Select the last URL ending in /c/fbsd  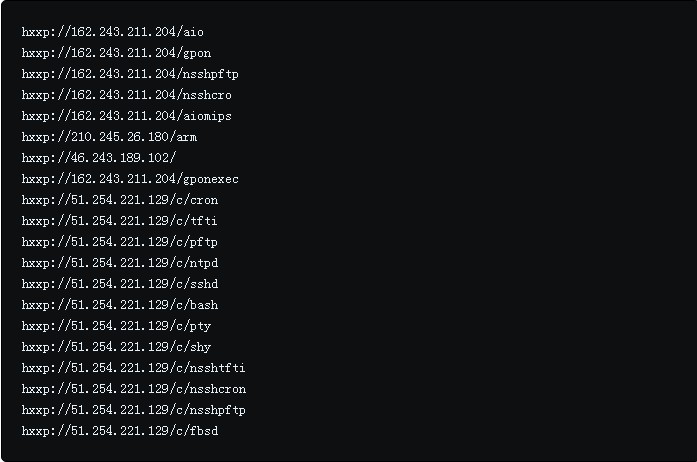tap(119, 431)
